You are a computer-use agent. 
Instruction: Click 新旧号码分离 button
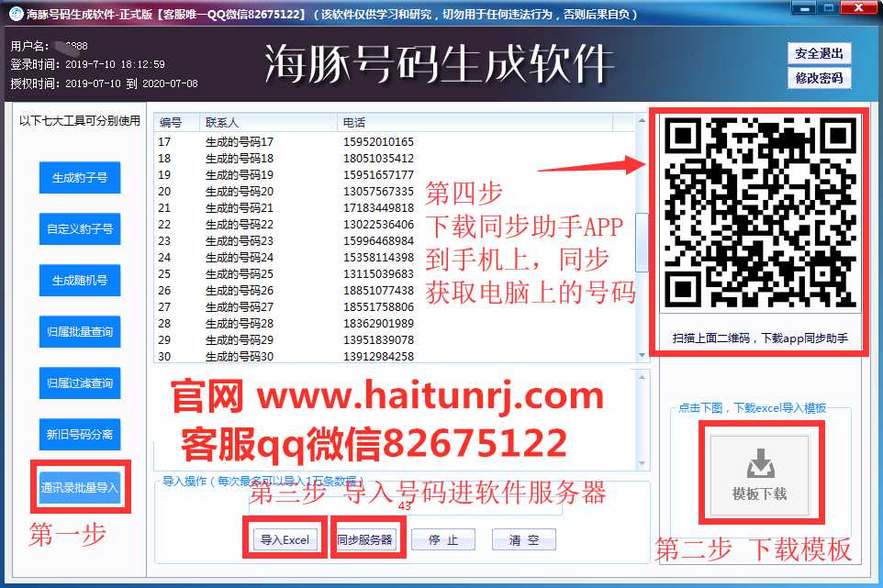tap(80, 434)
